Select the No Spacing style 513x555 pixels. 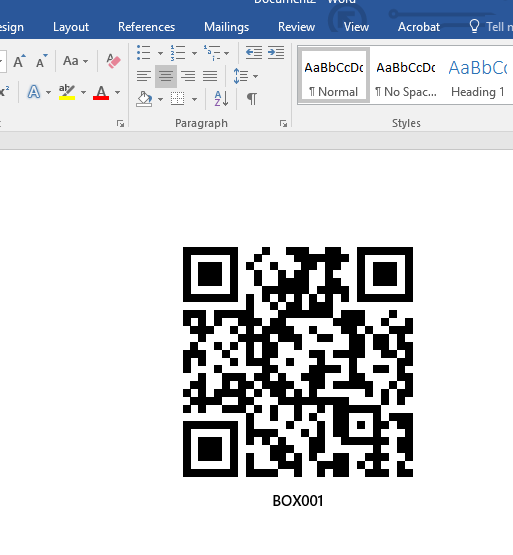click(406, 75)
